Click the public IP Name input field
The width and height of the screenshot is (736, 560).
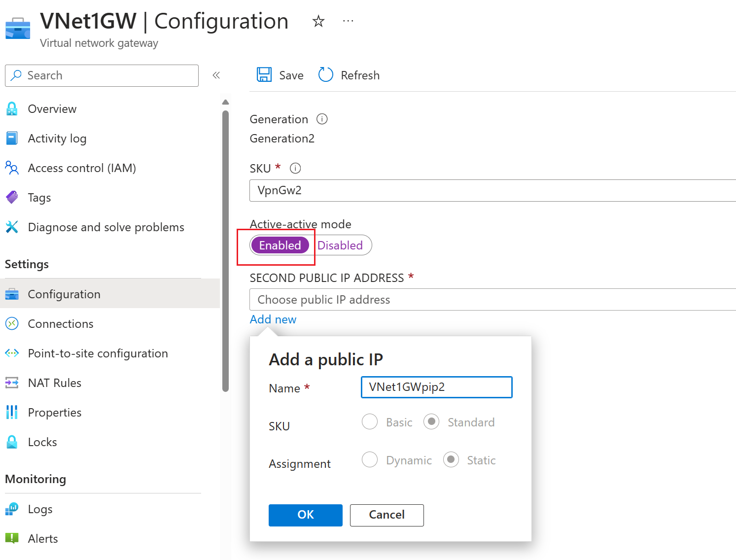click(x=437, y=387)
